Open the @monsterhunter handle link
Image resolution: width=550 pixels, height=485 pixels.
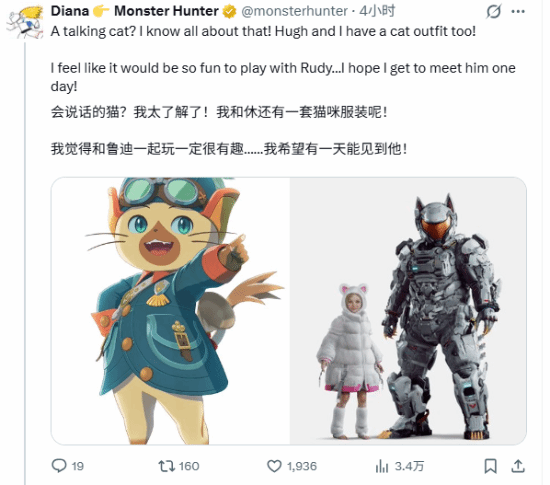click(x=295, y=11)
